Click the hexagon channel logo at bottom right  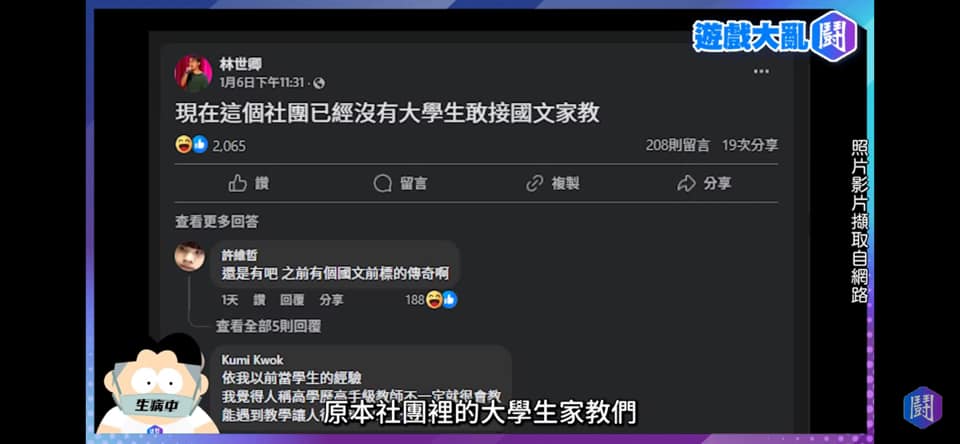[923, 407]
